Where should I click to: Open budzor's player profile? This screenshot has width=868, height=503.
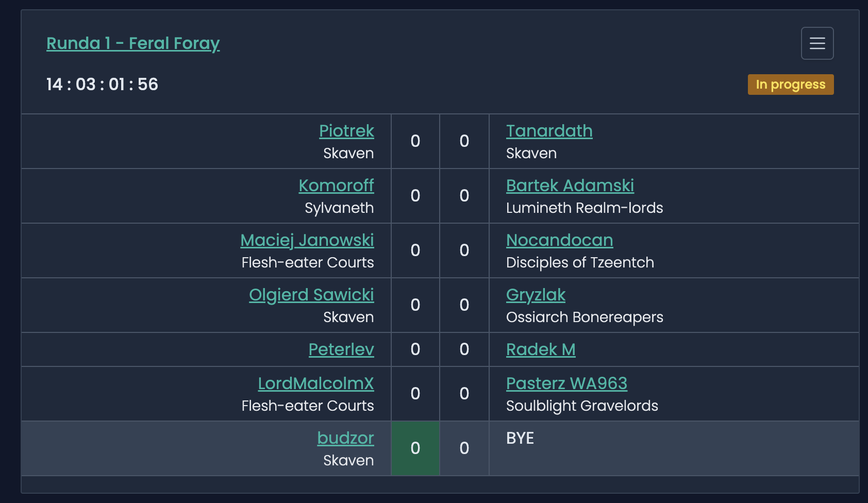click(345, 438)
